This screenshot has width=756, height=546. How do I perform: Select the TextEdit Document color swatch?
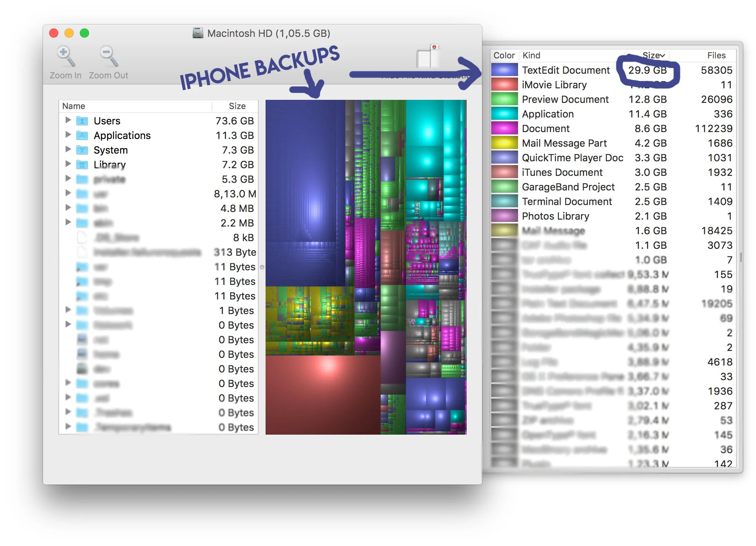click(504, 70)
